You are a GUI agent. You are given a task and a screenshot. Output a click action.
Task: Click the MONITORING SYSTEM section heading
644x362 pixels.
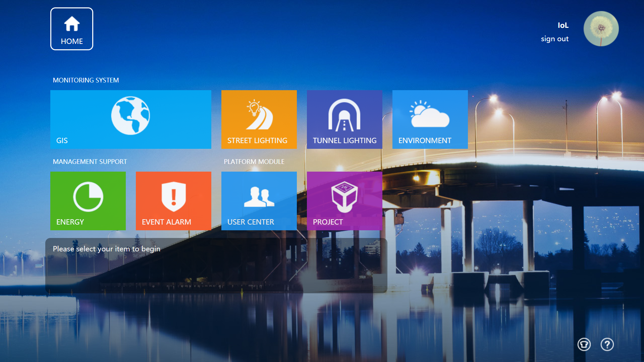click(x=86, y=80)
